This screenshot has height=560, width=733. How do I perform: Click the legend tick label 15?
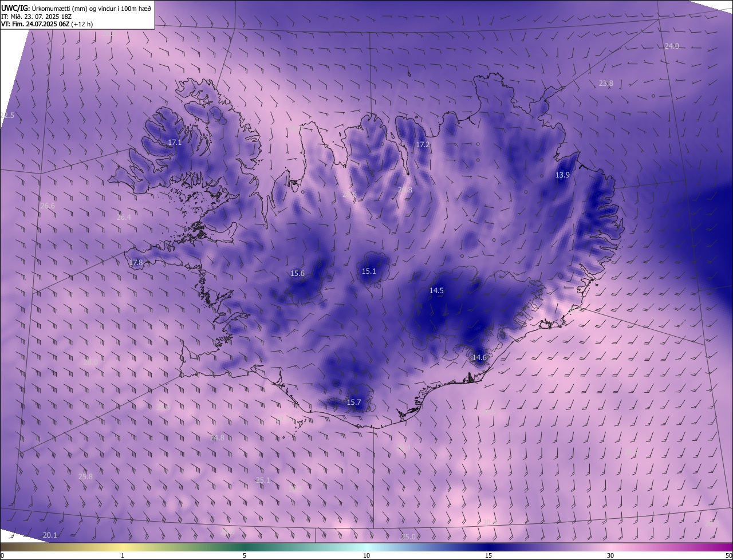[488, 556]
